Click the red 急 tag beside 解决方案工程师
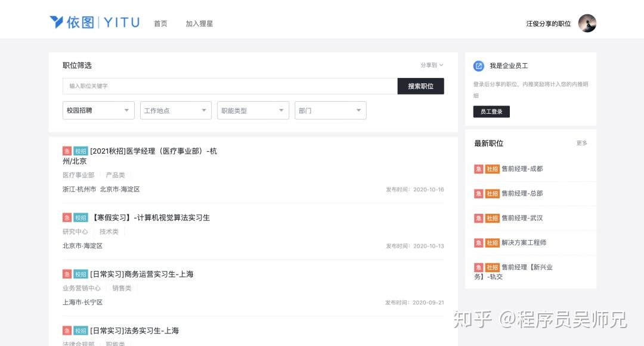 pos(478,243)
